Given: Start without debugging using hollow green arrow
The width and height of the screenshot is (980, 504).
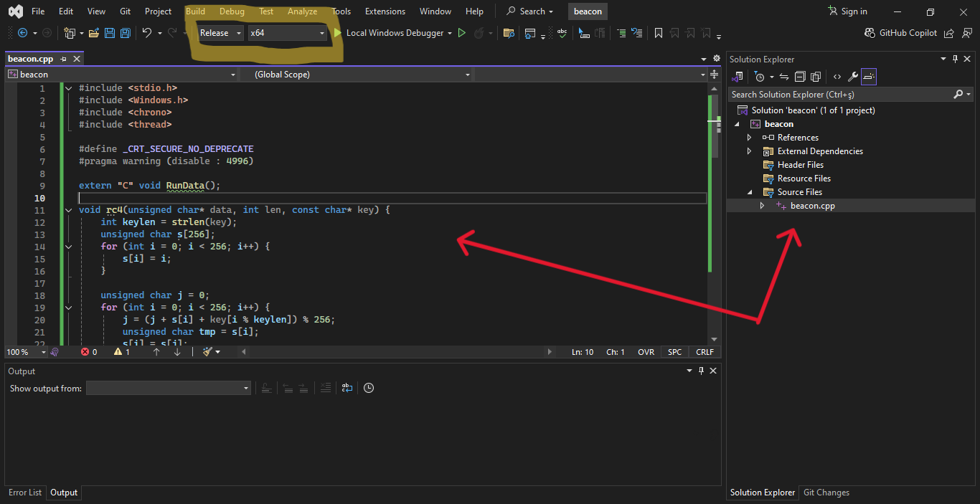Looking at the screenshot, I should 462,33.
